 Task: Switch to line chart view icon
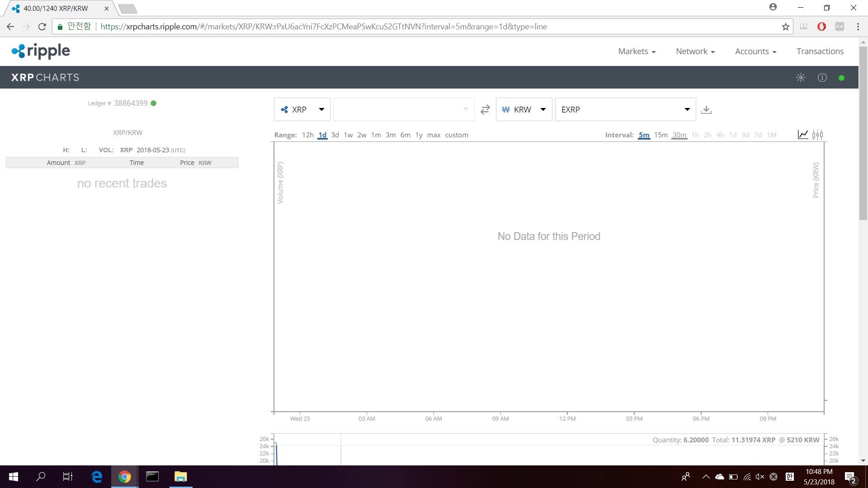coord(803,135)
